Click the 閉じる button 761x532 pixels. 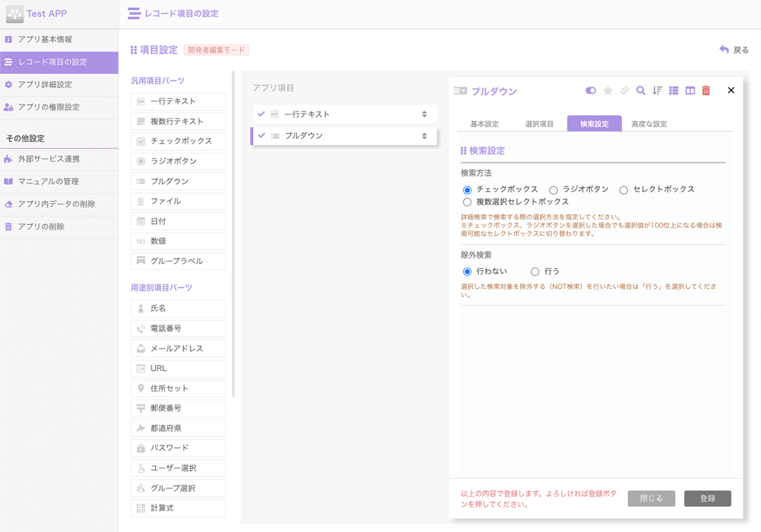(x=652, y=499)
